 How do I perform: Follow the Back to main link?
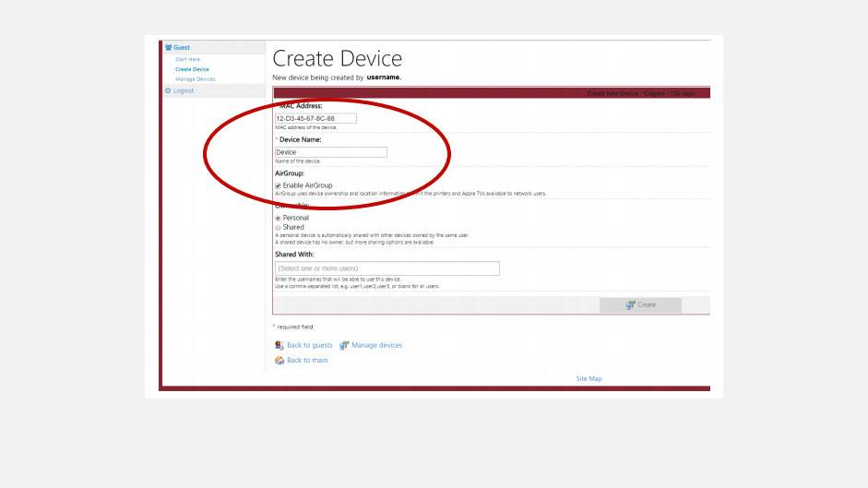tap(306, 361)
